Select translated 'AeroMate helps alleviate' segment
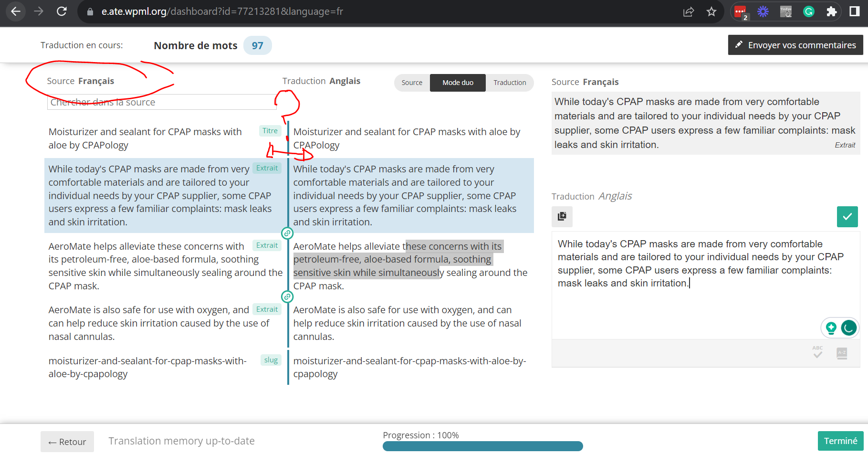This screenshot has height=455, width=868. tap(410, 266)
